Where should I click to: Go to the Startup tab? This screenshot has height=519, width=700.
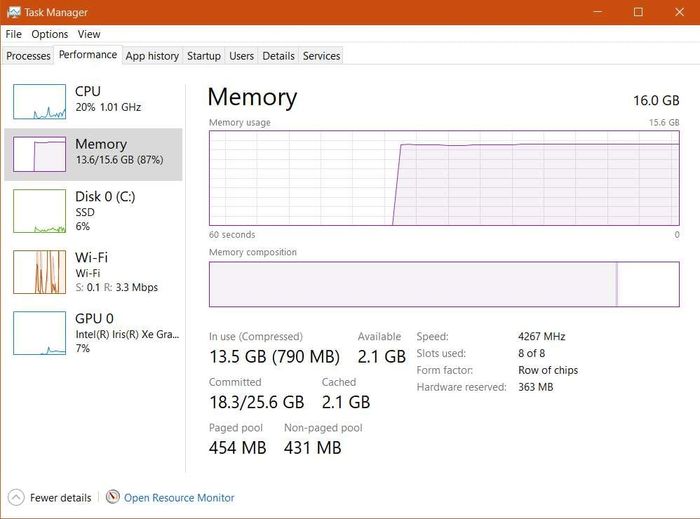coord(204,56)
